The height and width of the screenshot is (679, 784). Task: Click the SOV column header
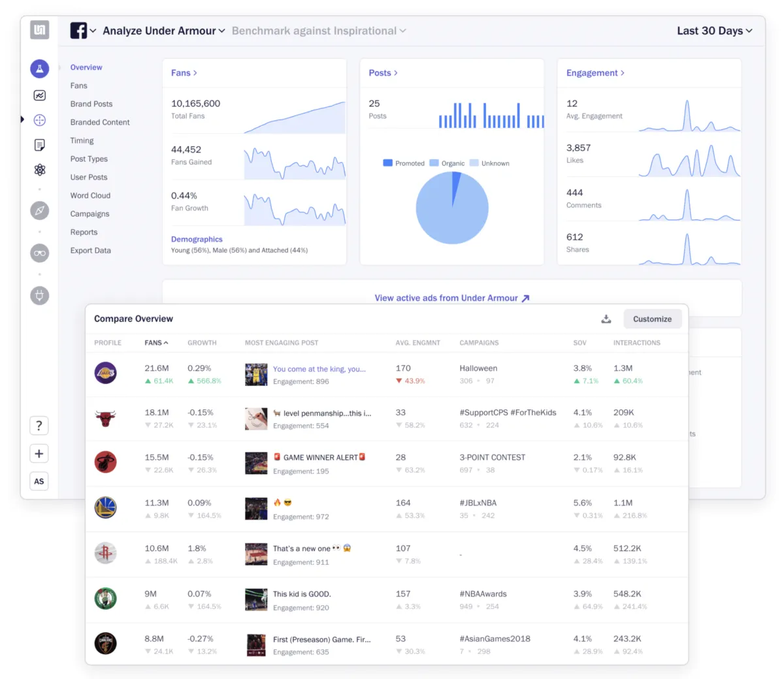point(580,343)
